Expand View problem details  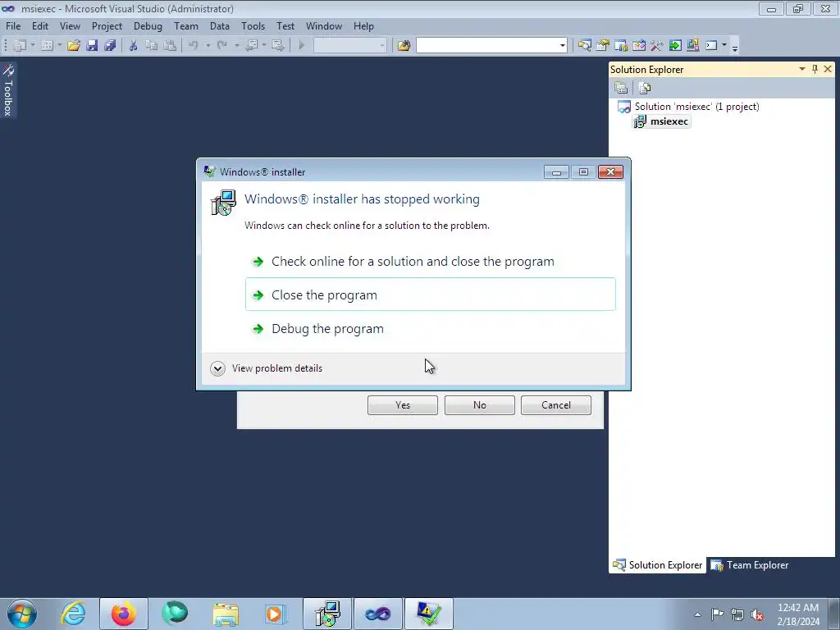pos(267,368)
